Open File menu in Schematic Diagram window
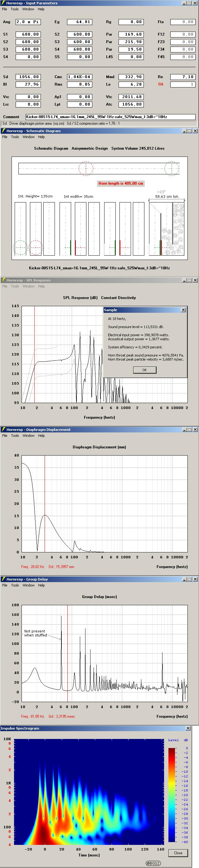Image resolution: width=199 pixels, height=868 pixels. [5, 137]
